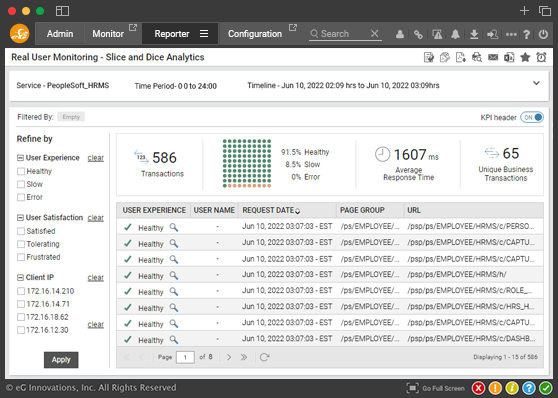The height and width of the screenshot is (398, 558).
Task: Click the Search input field
Action: click(344, 34)
